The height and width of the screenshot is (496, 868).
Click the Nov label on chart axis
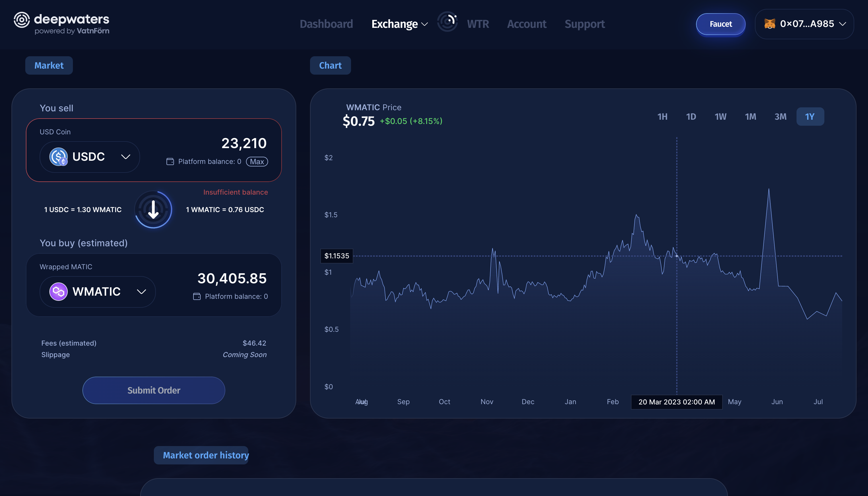click(487, 402)
